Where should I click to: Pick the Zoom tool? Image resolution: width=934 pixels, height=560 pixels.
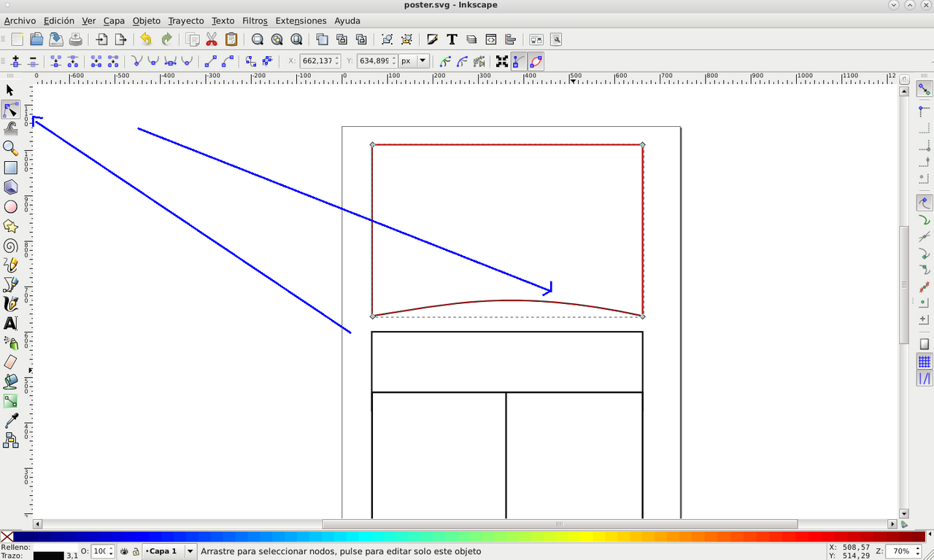[x=10, y=148]
